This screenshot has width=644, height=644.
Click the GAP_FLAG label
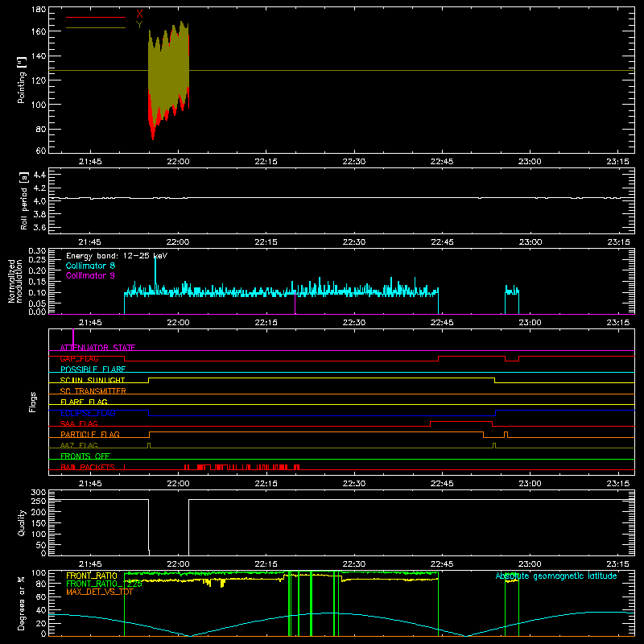79,358
